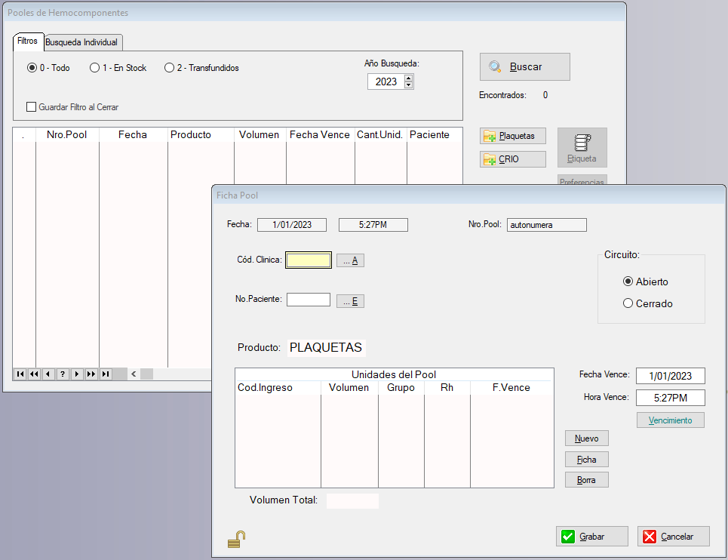Click the question mark navigator button
Screen dimensions: 728x560
point(63,374)
